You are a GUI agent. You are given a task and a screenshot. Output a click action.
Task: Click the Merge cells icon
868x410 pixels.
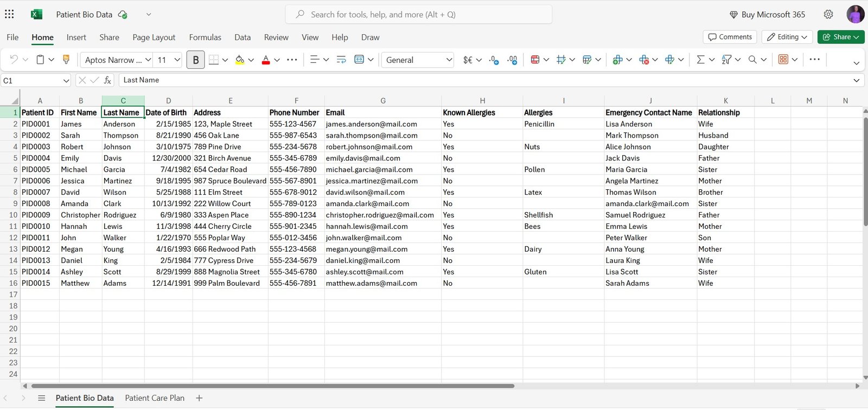(x=359, y=60)
